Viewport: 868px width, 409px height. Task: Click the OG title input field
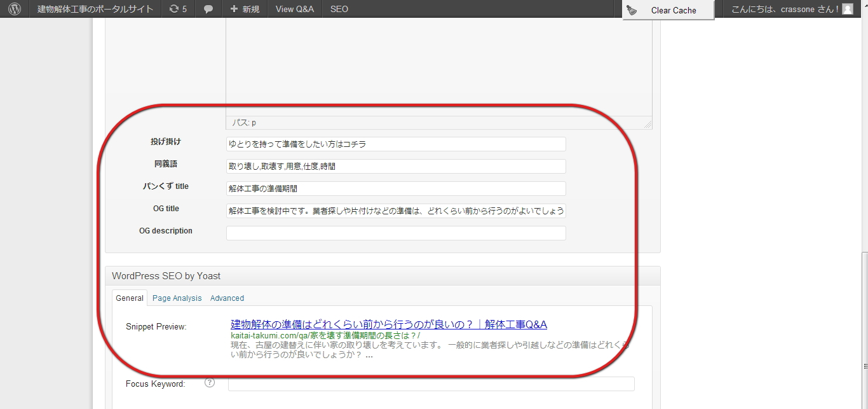(x=396, y=211)
